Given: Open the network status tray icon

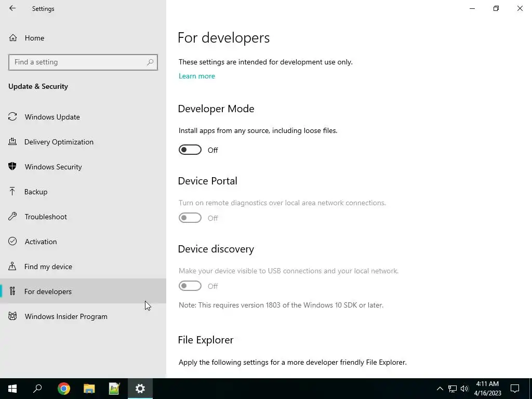Looking at the screenshot, I should [453, 389].
